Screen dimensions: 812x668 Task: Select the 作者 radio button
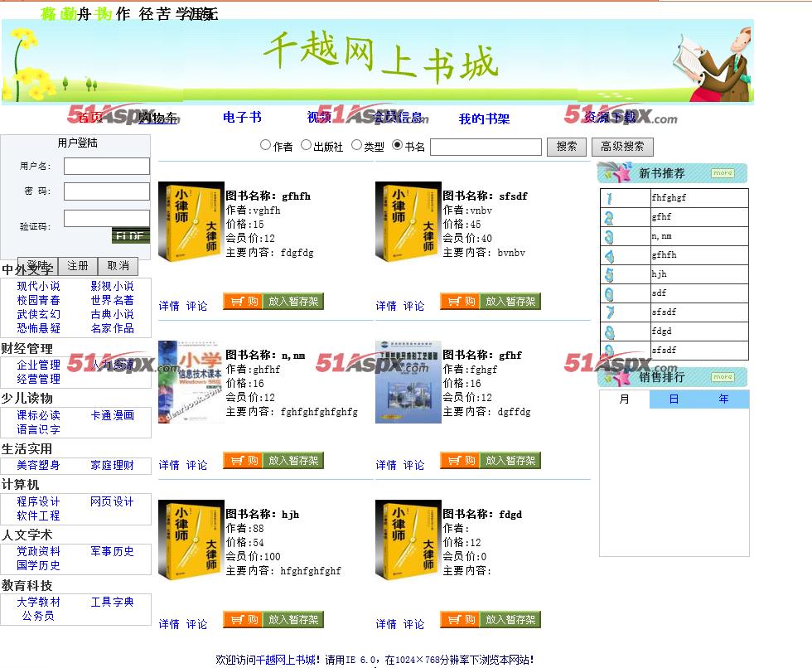pos(266,145)
